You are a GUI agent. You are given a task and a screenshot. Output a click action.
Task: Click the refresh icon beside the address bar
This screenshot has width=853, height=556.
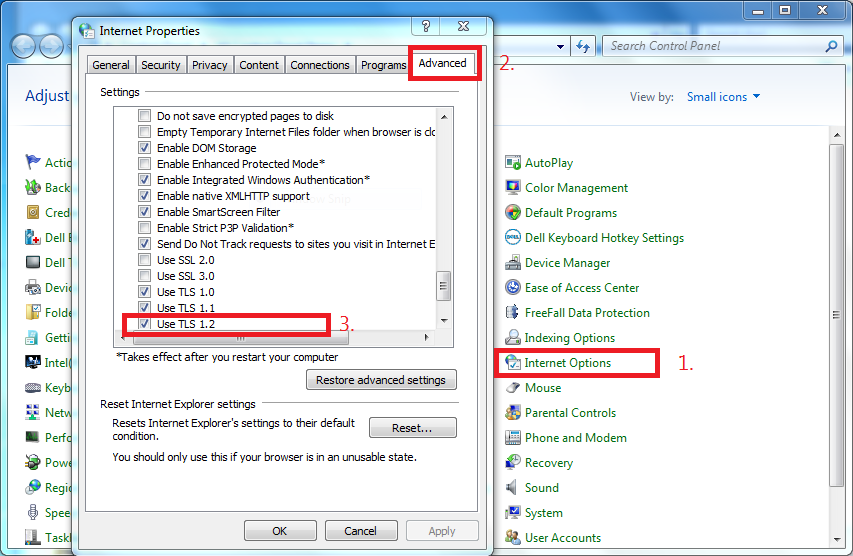click(x=583, y=46)
